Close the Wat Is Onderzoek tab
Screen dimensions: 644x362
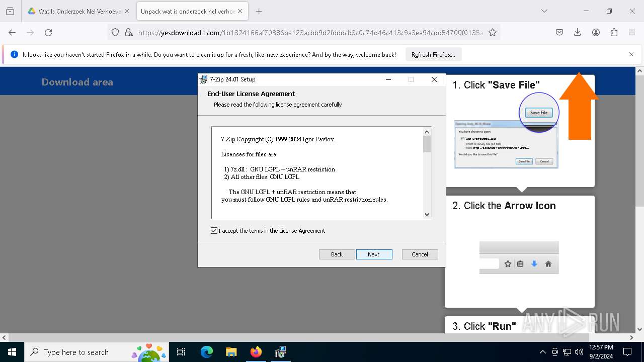pyautogui.click(x=126, y=11)
